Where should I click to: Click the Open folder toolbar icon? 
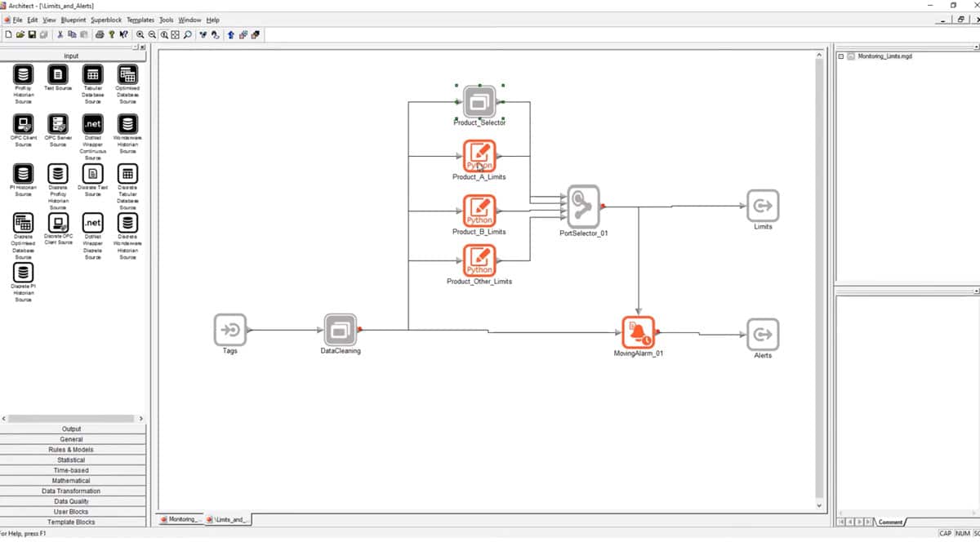click(20, 35)
